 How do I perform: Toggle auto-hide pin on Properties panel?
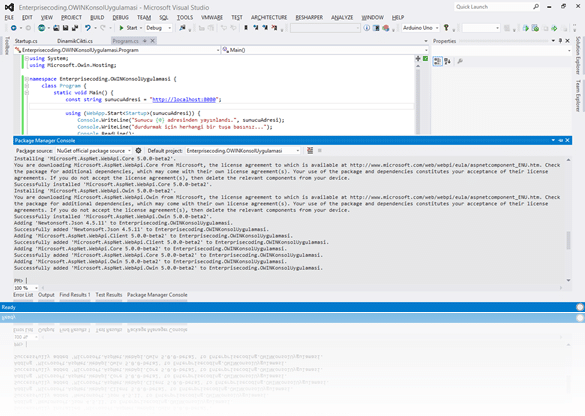[x=560, y=41]
